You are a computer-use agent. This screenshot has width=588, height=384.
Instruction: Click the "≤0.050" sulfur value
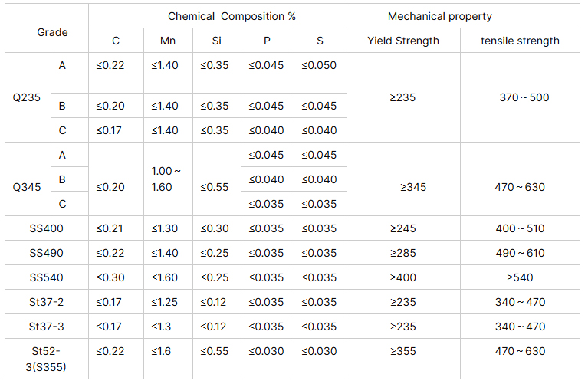click(319, 66)
